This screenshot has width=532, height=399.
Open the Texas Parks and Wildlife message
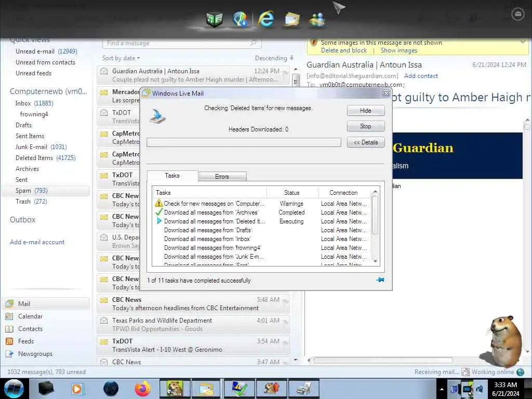[193, 324]
